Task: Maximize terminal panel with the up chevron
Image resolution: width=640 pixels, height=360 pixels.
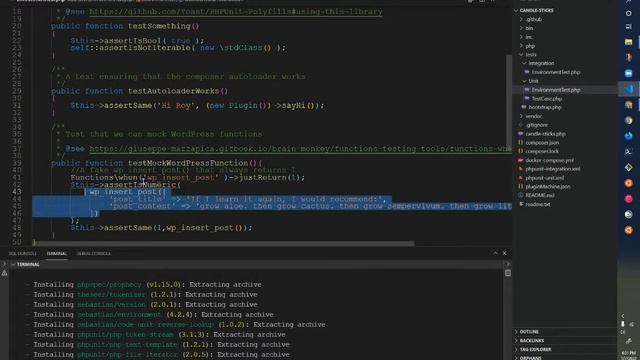Action: click(495, 253)
